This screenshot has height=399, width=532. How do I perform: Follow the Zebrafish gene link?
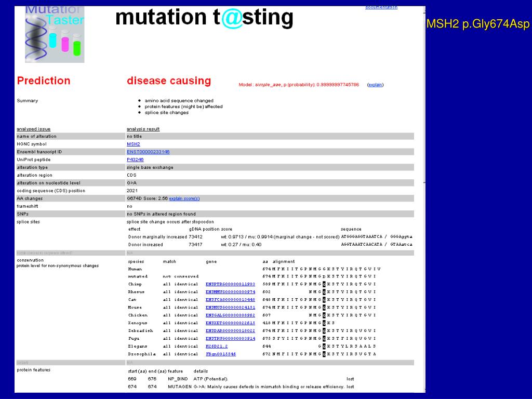click(x=230, y=331)
